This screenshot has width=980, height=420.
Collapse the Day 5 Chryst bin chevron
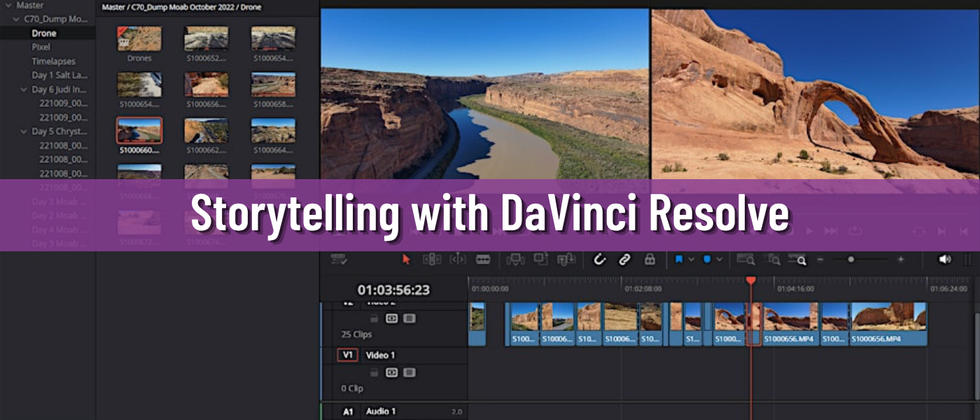24,132
